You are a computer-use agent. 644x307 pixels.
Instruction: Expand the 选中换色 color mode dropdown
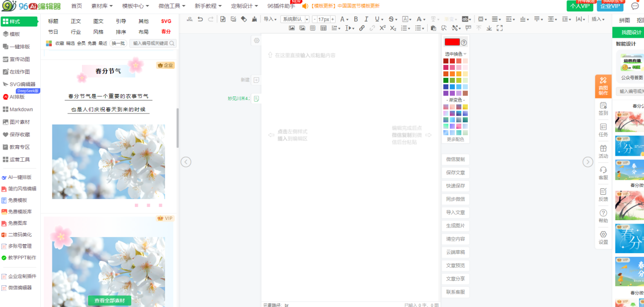456,54
